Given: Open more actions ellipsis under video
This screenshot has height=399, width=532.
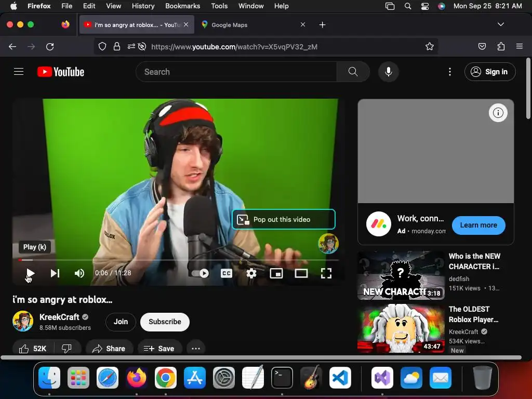Looking at the screenshot, I should tap(196, 349).
